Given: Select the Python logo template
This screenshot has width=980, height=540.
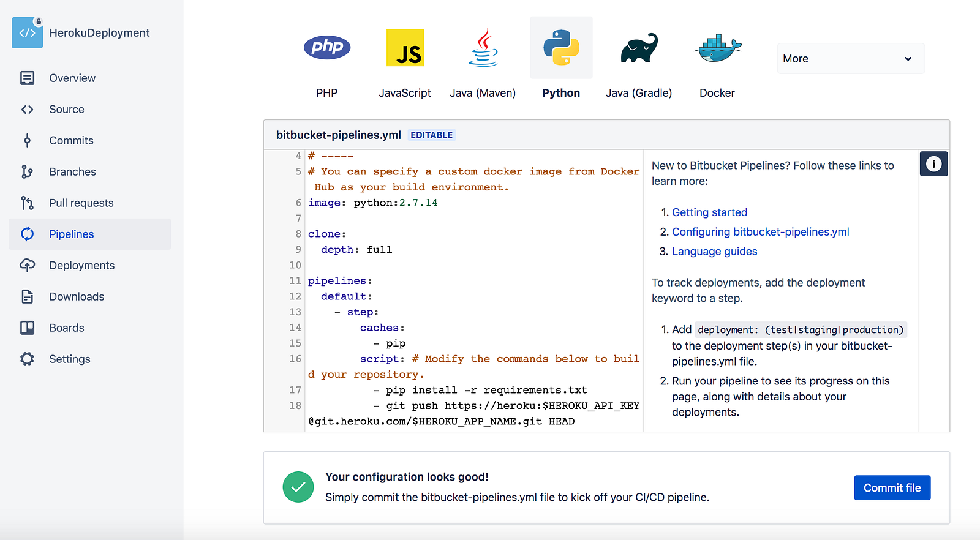Looking at the screenshot, I should point(561,47).
